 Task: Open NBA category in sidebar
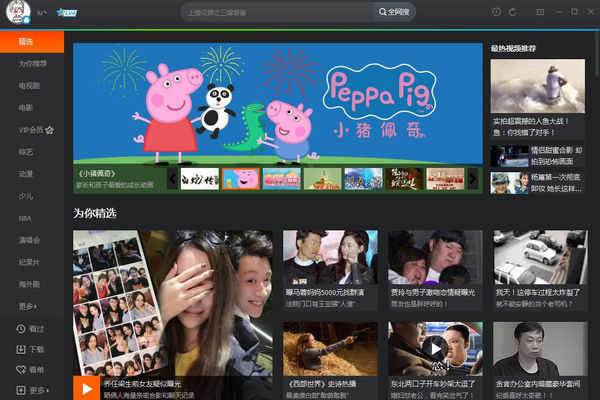pyautogui.click(x=25, y=218)
